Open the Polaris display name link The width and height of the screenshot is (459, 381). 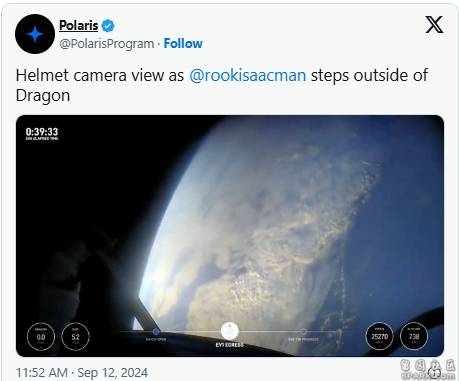(79, 25)
